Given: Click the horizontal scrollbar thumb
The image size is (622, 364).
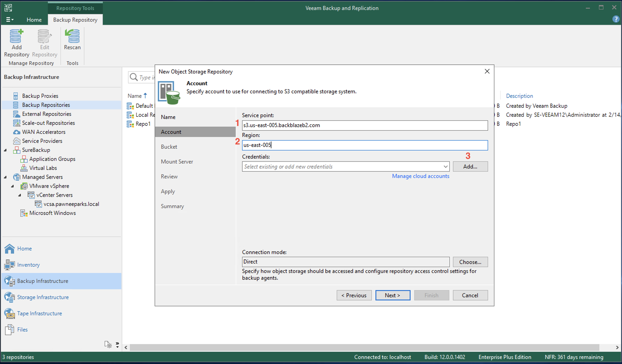Looking at the screenshot, I should click(x=364, y=348).
